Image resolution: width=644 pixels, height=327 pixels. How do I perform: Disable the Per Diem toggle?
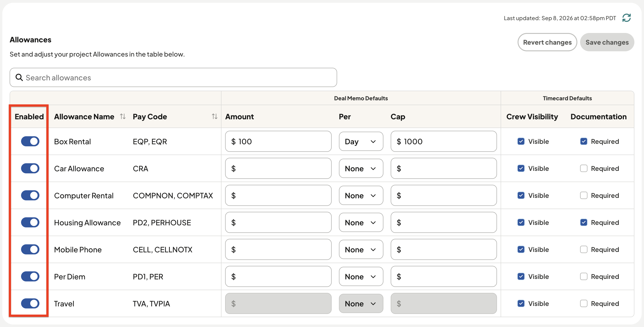coord(30,276)
